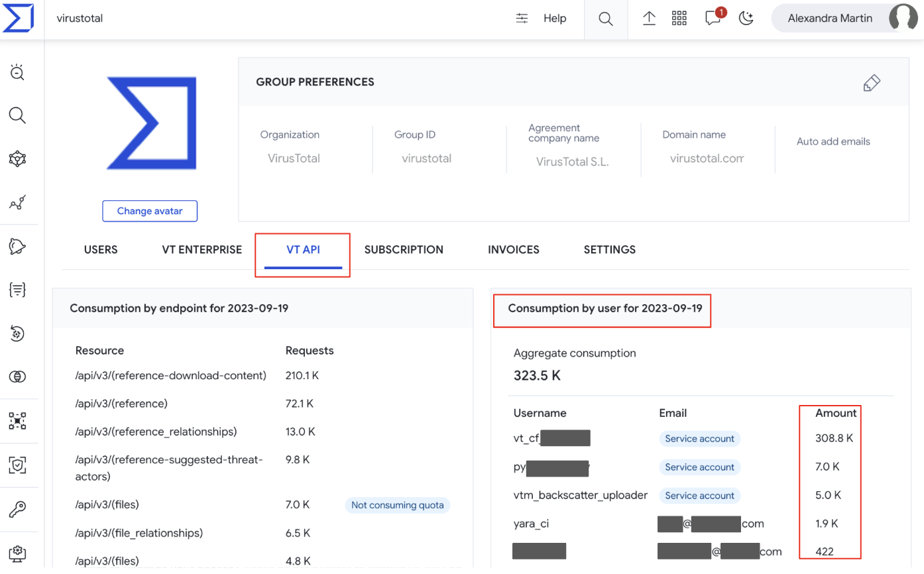Click the '13.0 K' requests value
This screenshot has width=924, height=574.
300,431
